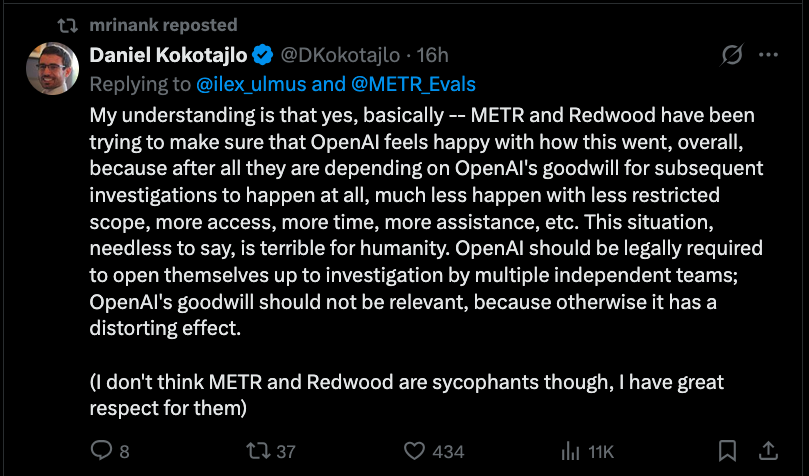Bookmark this tweet
809x476 pixels.
[727, 451]
